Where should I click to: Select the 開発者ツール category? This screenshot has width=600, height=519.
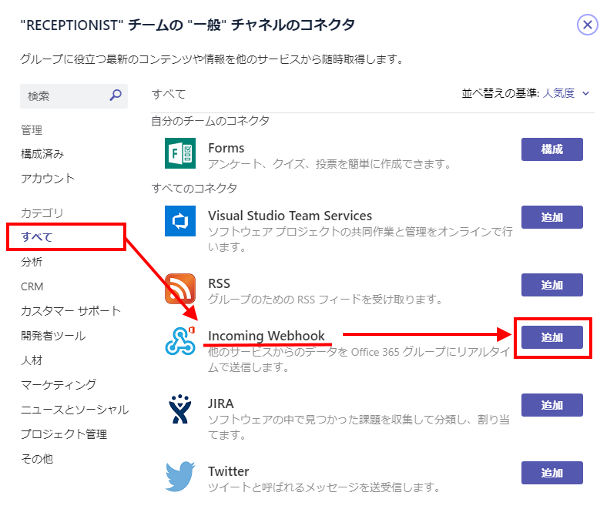coord(53,335)
